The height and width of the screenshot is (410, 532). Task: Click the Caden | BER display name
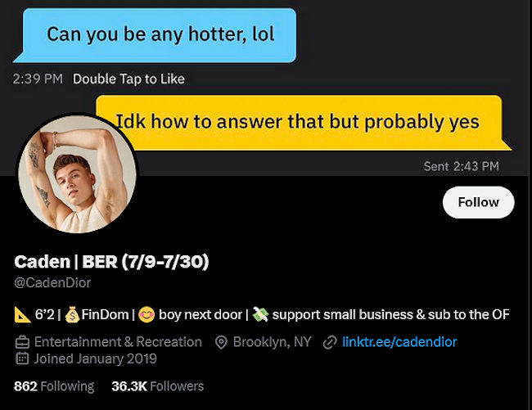tap(111, 262)
